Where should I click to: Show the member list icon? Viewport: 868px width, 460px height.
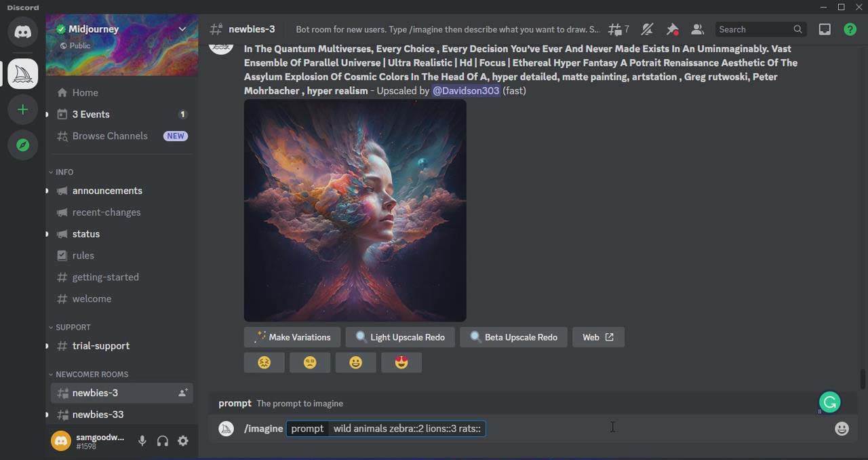coord(697,29)
